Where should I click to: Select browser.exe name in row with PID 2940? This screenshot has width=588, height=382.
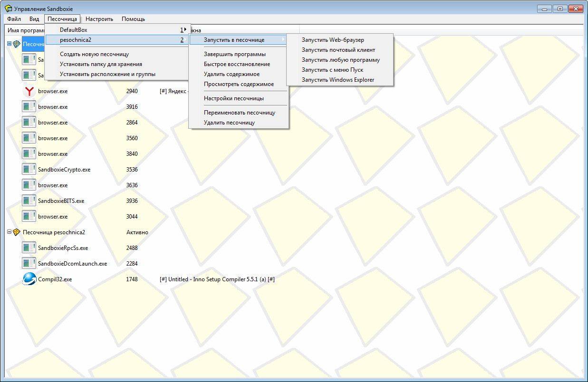[53, 91]
